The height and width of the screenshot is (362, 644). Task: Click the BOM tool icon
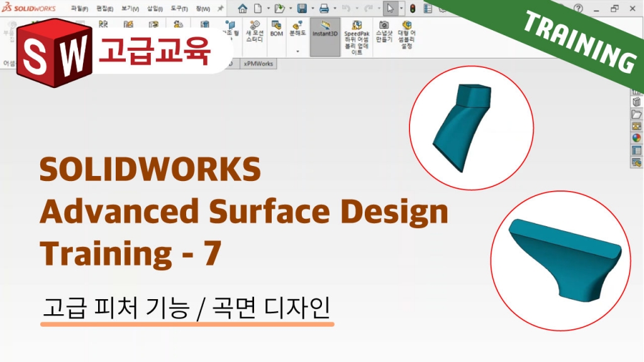(x=277, y=29)
